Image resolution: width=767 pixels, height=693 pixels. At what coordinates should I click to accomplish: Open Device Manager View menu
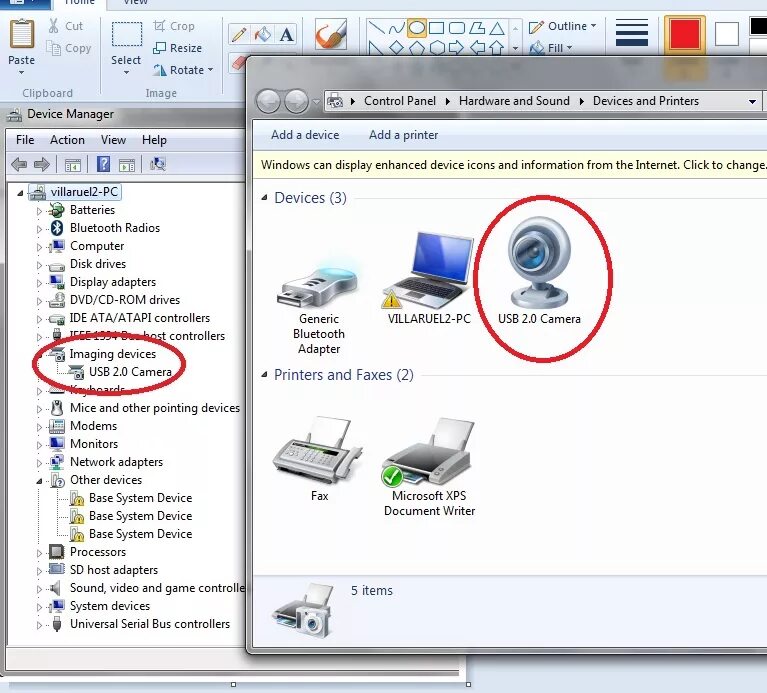coord(113,140)
